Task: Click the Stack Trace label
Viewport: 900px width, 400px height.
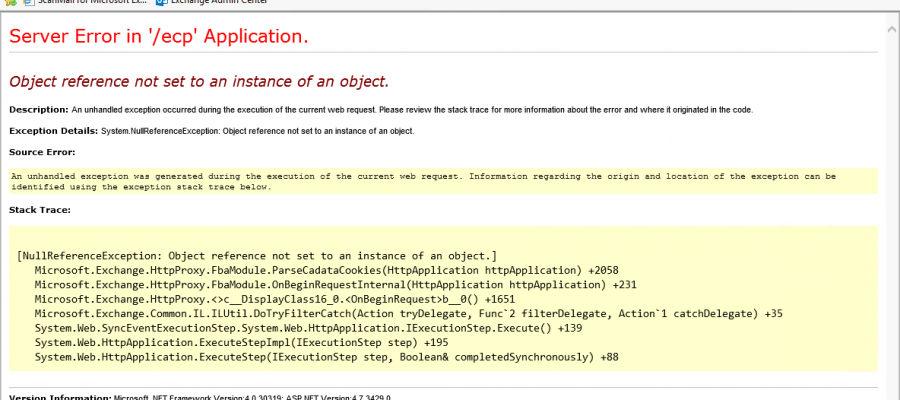Action: point(40,210)
